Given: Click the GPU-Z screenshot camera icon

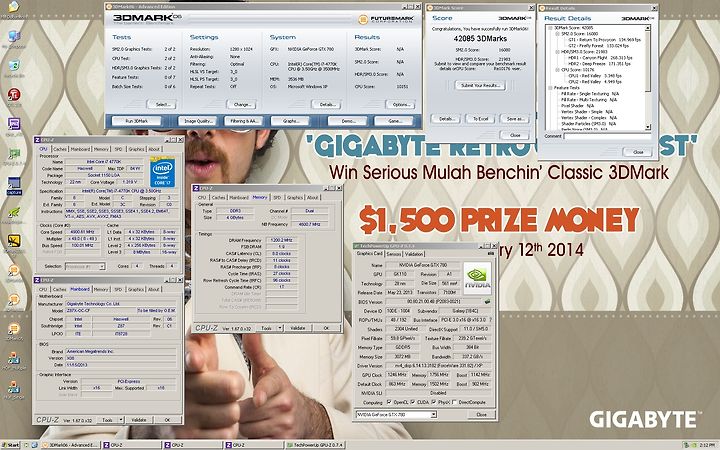Looking at the screenshot, I should 491,253.
